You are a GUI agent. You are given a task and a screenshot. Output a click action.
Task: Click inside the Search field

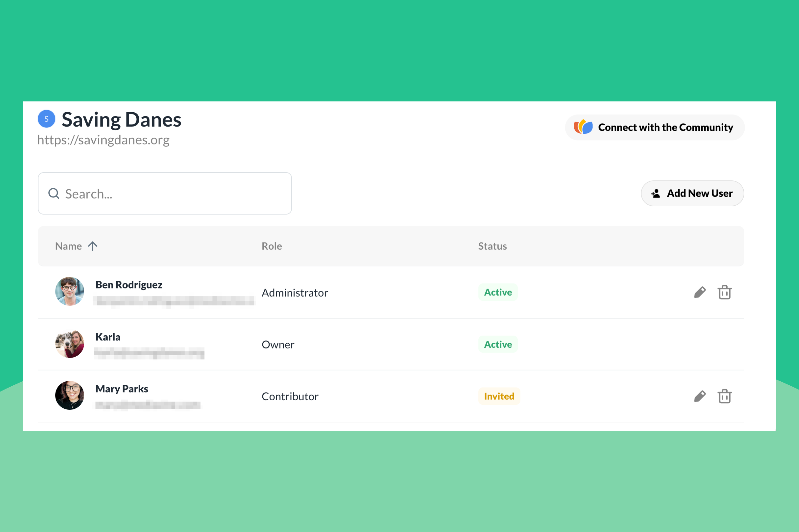tap(165, 193)
